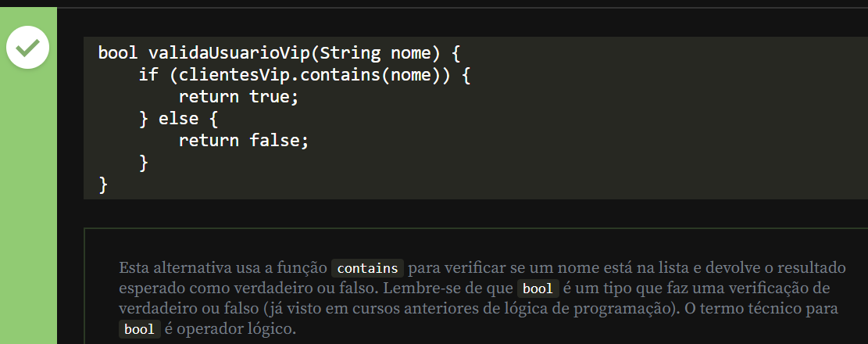The width and height of the screenshot is (868, 344).
Task: Click the return true; line
Action: [x=239, y=97]
